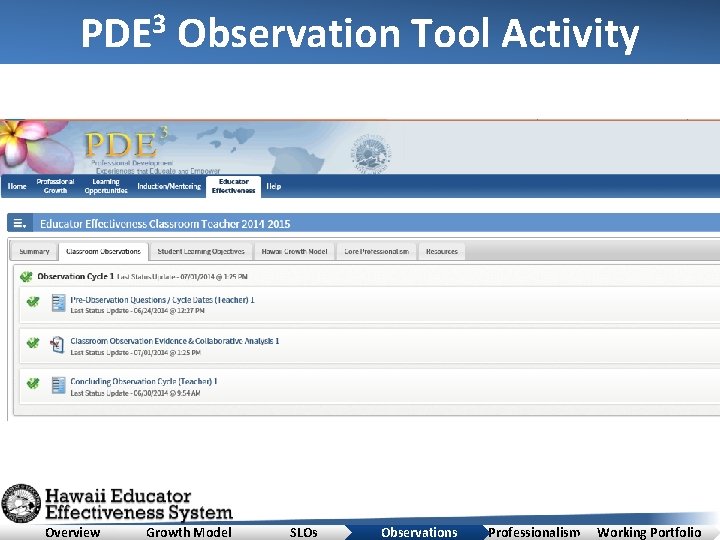The image size is (720, 540).
Task: Click Overview in the footer navigation
Action: [73, 533]
